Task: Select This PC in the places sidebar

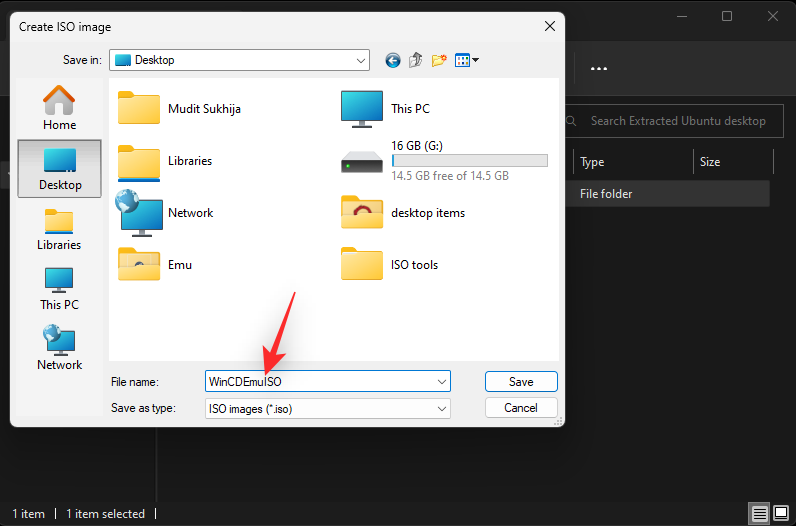Action: pyautogui.click(x=59, y=289)
